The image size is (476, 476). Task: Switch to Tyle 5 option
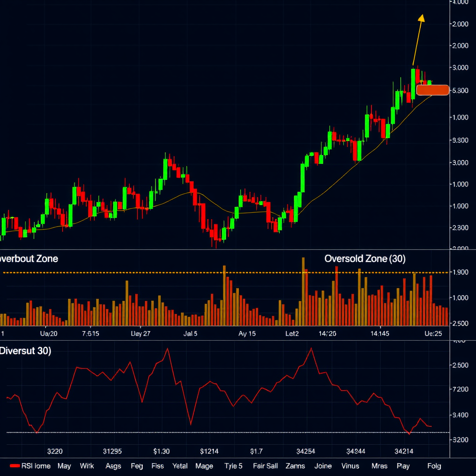point(233,466)
